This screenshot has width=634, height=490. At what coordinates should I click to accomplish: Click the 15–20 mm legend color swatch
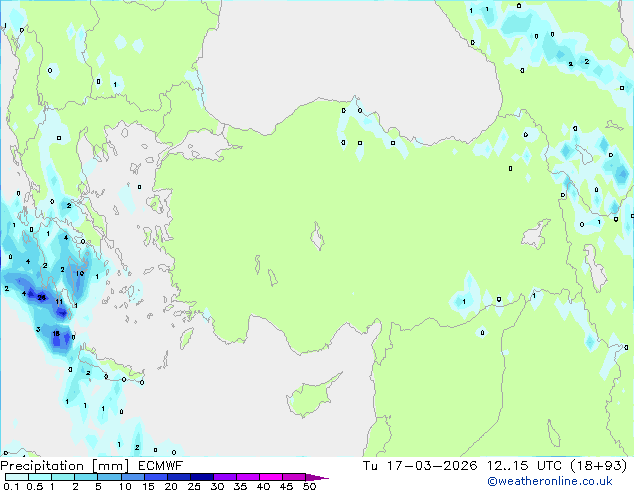156,477
